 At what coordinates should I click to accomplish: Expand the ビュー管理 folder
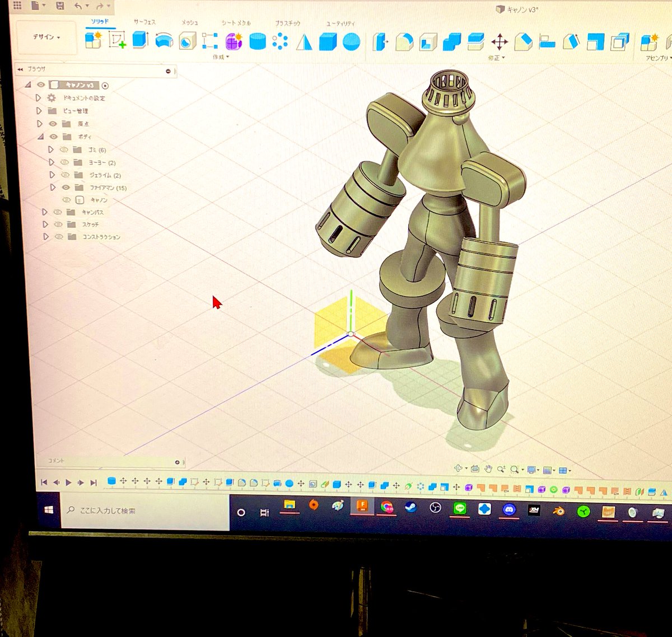pyautogui.click(x=39, y=110)
